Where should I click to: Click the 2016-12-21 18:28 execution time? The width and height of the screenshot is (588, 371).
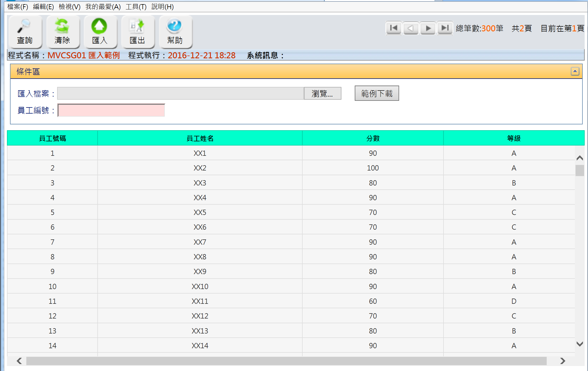point(202,55)
